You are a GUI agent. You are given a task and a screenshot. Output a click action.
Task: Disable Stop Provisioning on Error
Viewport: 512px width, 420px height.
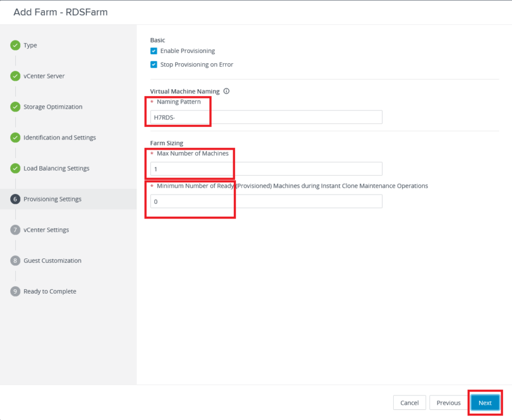click(153, 64)
